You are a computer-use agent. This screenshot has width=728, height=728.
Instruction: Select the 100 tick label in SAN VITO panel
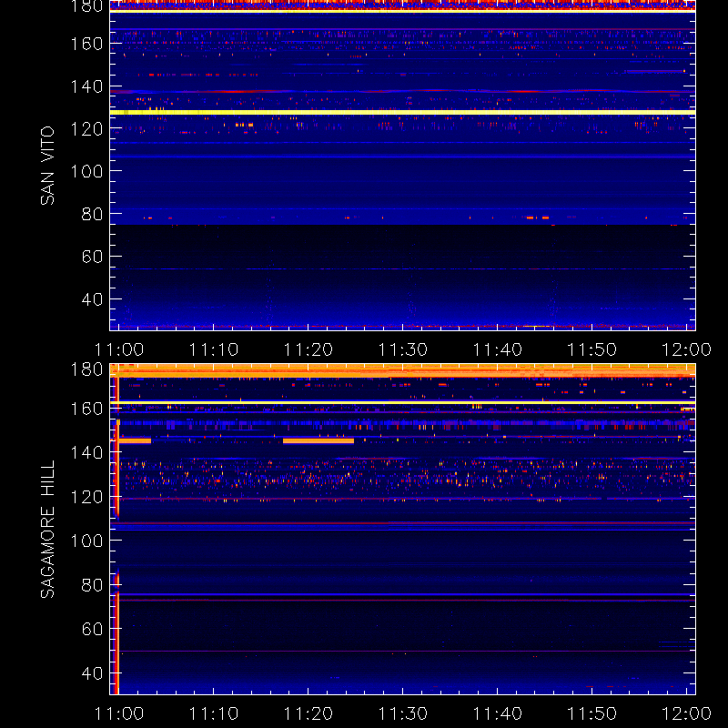[x=86, y=171]
